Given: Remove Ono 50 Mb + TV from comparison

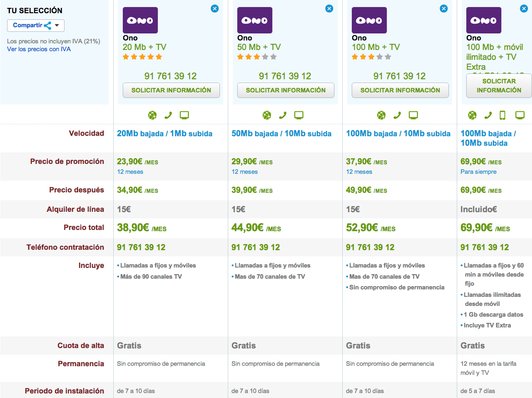Looking at the screenshot, I should 329,9.
